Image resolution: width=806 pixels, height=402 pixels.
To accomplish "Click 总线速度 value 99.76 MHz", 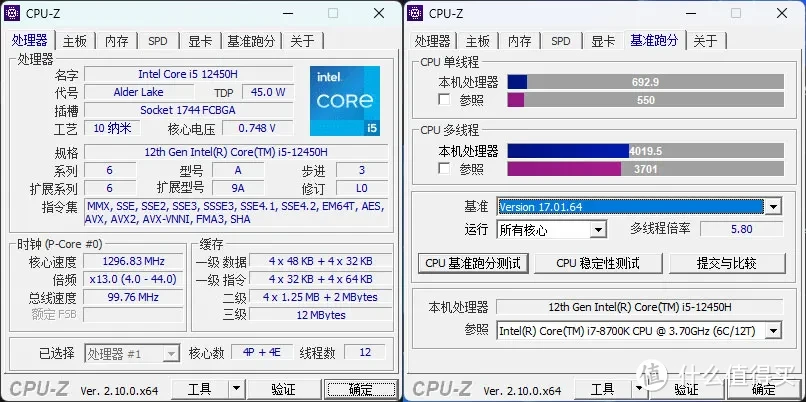I will coord(133,297).
